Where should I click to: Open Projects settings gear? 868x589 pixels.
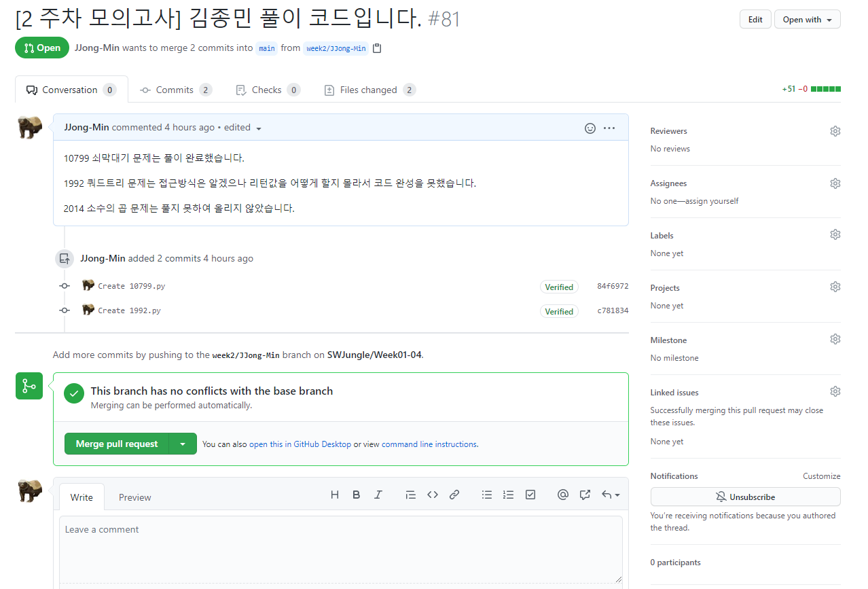click(835, 287)
